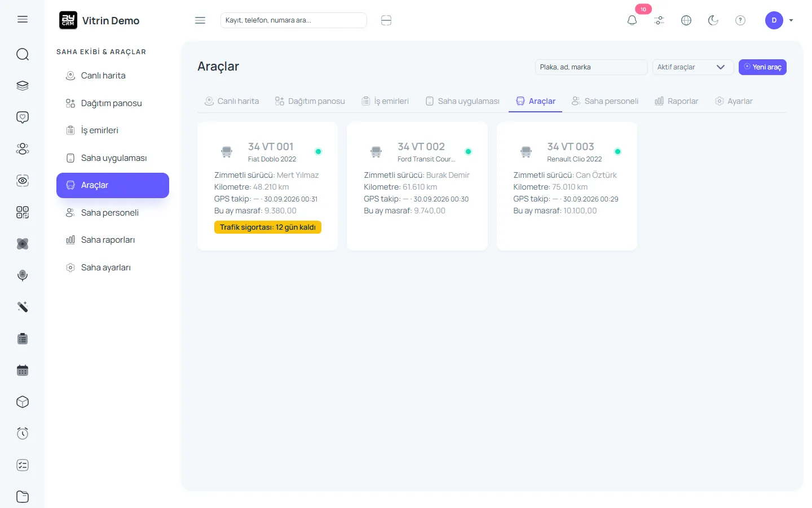Open the stacked layers icon in left rail
Image resolution: width=812 pixels, height=508 pixels.
pyautogui.click(x=23, y=86)
